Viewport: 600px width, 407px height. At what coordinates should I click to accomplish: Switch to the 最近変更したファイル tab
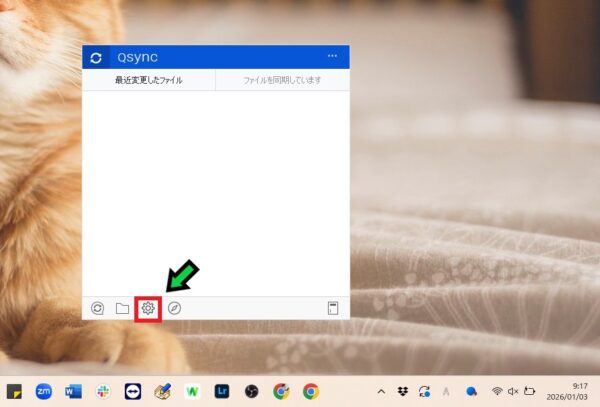[148, 80]
